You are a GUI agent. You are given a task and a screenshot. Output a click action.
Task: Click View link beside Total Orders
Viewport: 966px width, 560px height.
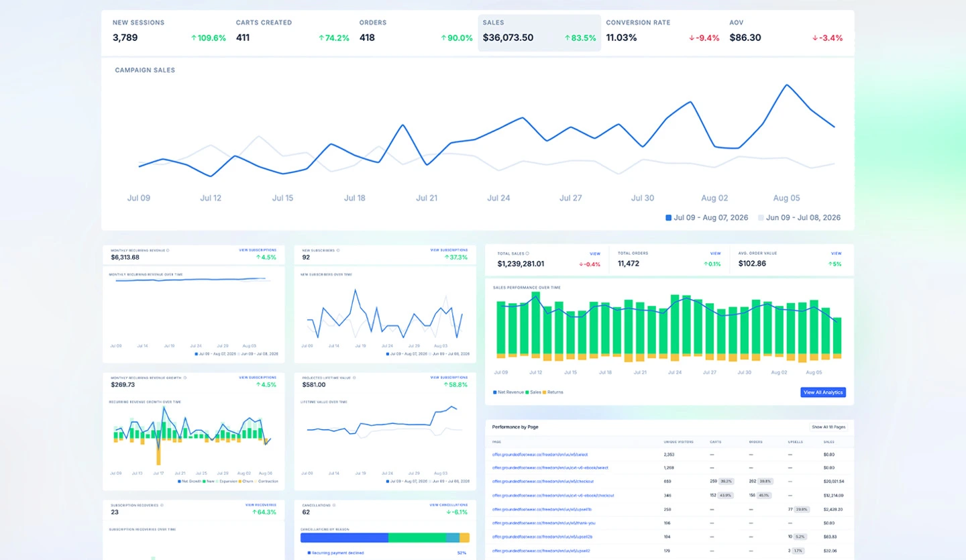click(x=716, y=254)
